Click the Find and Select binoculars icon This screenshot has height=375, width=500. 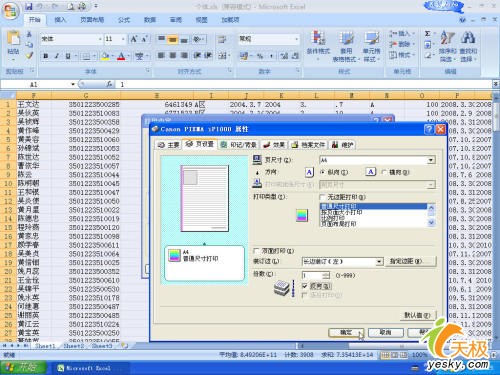pos(468,38)
